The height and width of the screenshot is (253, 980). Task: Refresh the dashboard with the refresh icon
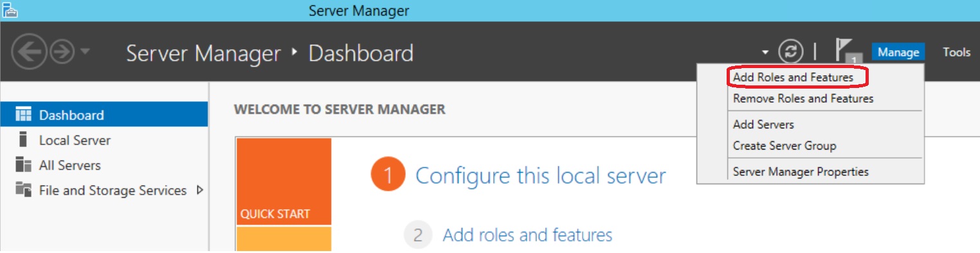coord(792,51)
